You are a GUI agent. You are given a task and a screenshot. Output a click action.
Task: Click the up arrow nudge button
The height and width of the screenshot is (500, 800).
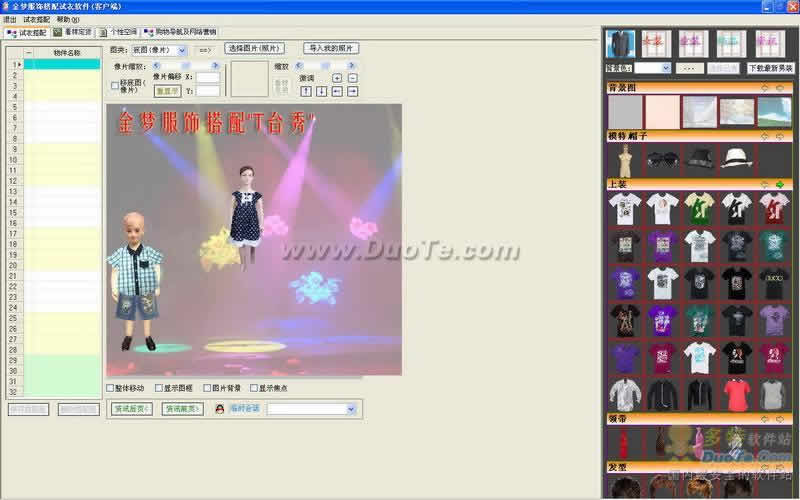(306, 91)
